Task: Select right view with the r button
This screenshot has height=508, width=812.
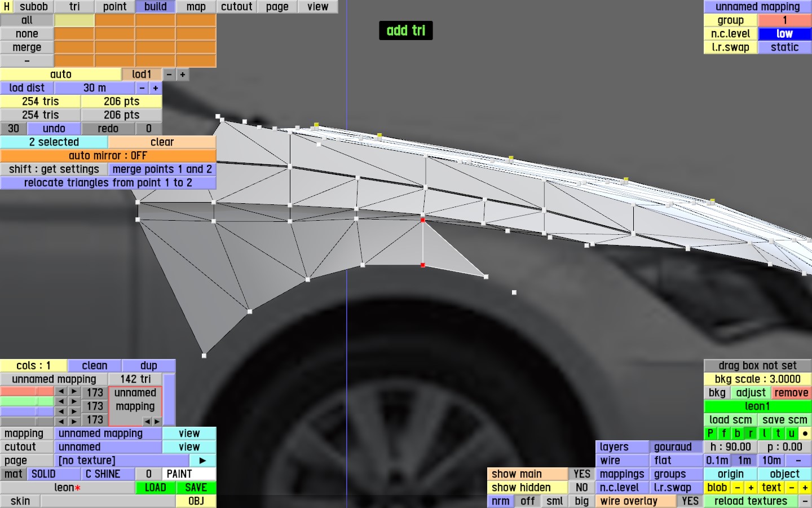Action: pos(751,433)
